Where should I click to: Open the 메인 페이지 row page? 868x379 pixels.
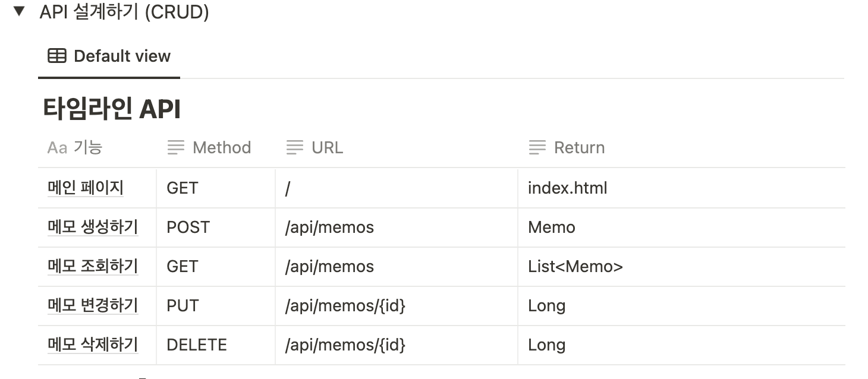(86, 188)
